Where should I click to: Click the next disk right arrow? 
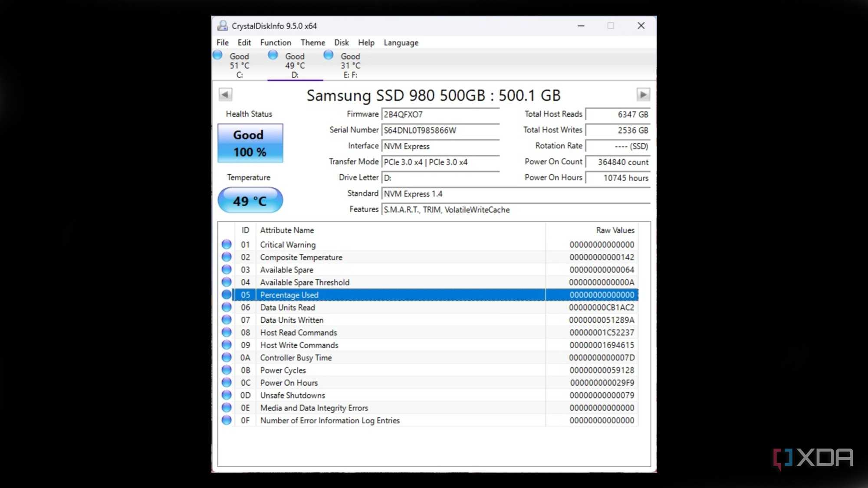point(643,95)
